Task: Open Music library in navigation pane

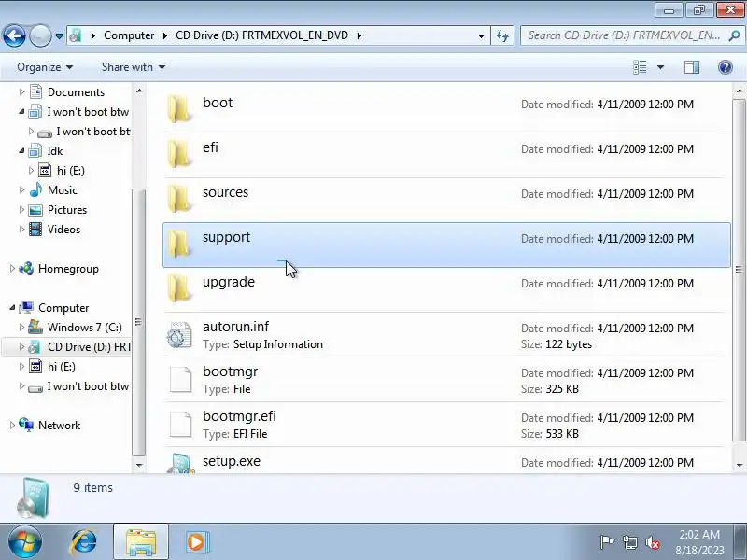Action: (x=62, y=190)
